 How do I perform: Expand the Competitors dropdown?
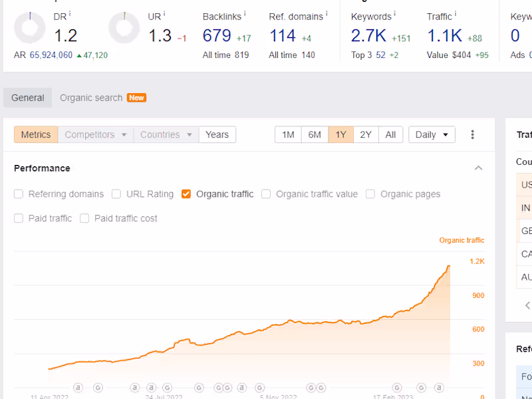(x=96, y=134)
